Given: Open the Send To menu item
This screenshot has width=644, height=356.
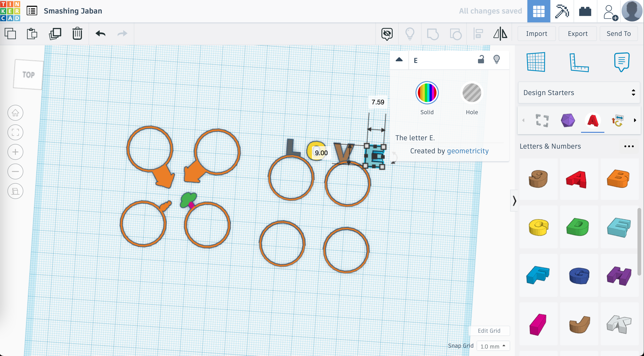Looking at the screenshot, I should click(x=619, y=33).
